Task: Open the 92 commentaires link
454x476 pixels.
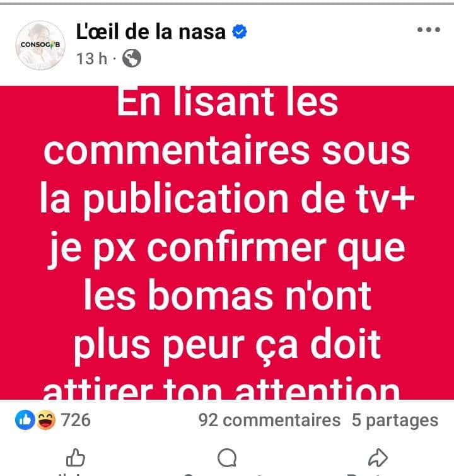Action: [269, 420]
